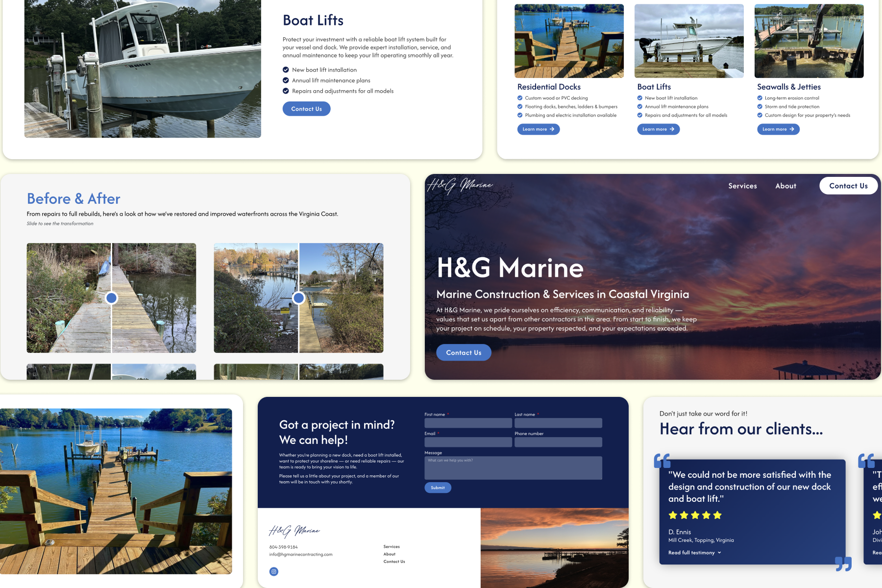Viewport: 882px width, 588px height.
Task: Click the H&G Marine footer logo
Action: coord(294,531)
